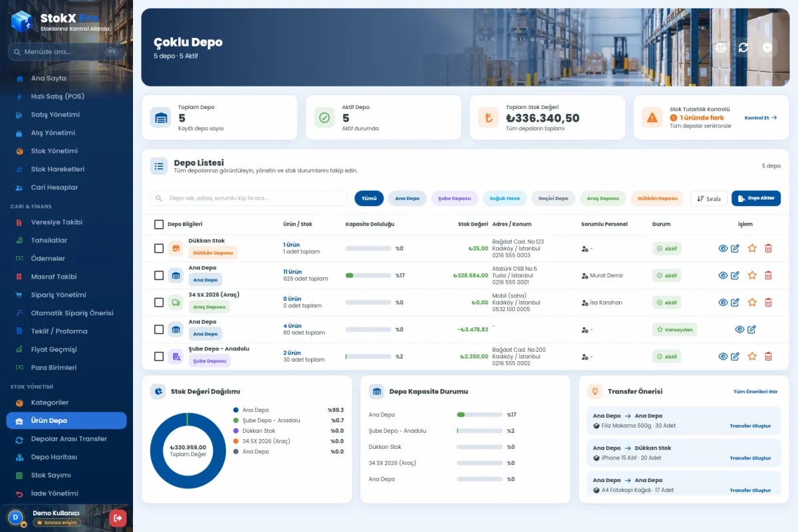The image size is (798, 532).
Task: Focus the Menüde ara search field
Action: (x=66, y=52)
